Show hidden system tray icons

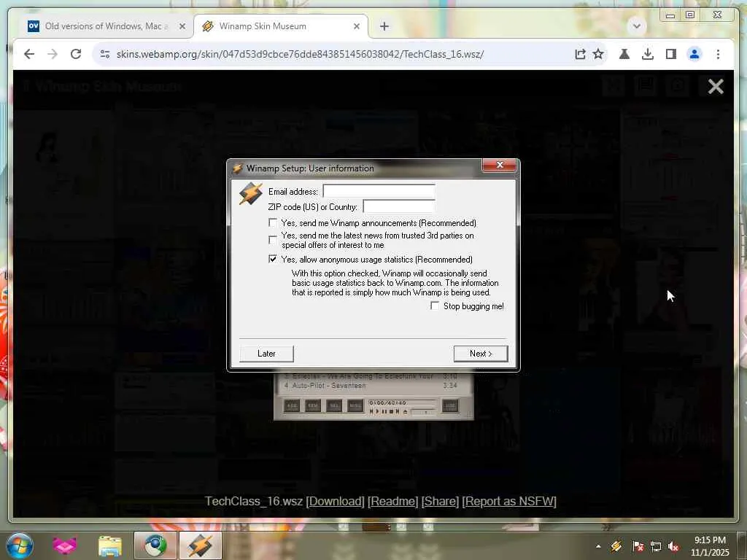coord(598,546)
